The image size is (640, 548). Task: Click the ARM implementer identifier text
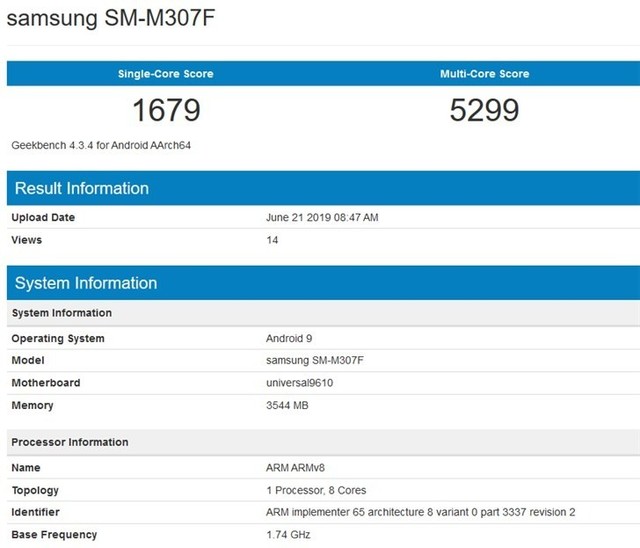coord(421,513)
